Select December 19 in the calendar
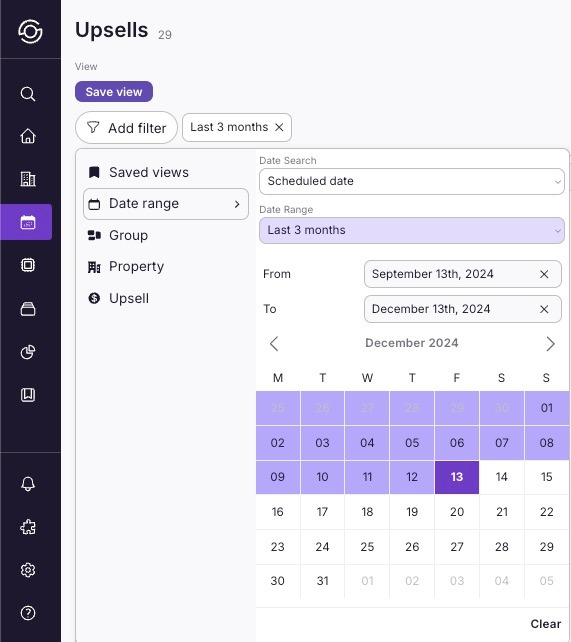Viewport: 571px width, 642px height. coord(412,512)
